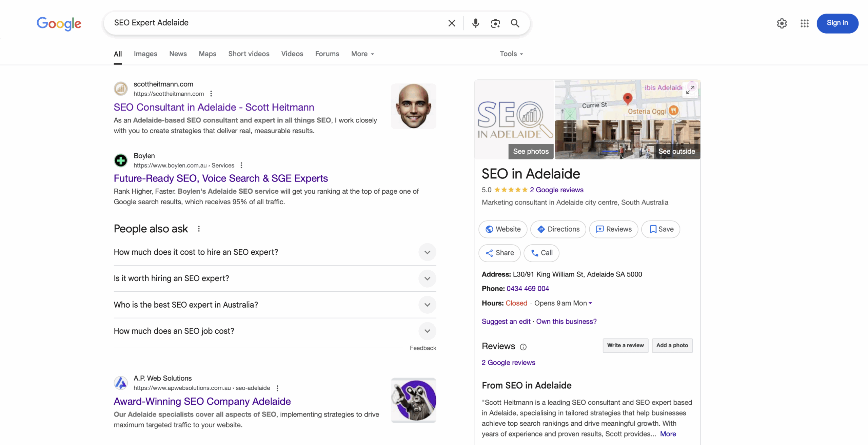This screenshot has height=445, width=868.
Task: Click the Osteria Oggi restaurant map icon
Action: [673, 111]
